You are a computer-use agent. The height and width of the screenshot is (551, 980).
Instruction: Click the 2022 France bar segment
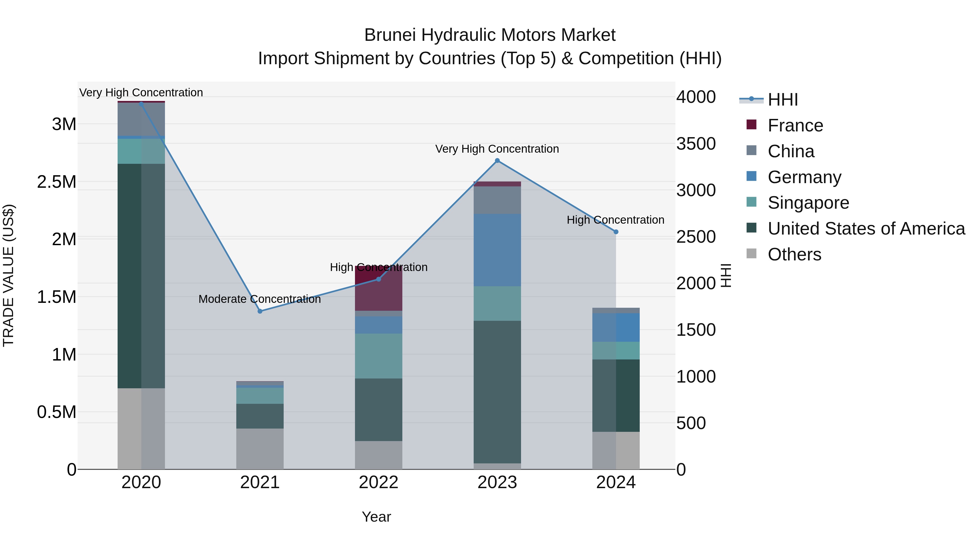[x=379, y=288]
